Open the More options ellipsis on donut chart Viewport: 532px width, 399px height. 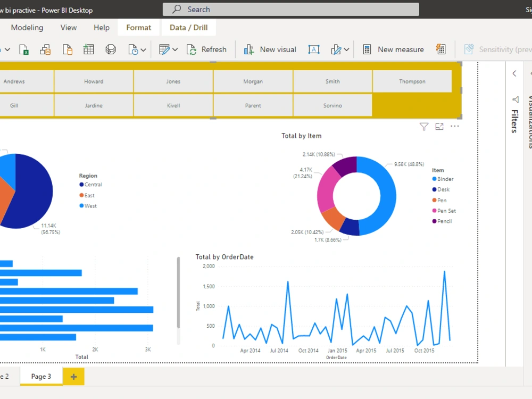point(455,126)
